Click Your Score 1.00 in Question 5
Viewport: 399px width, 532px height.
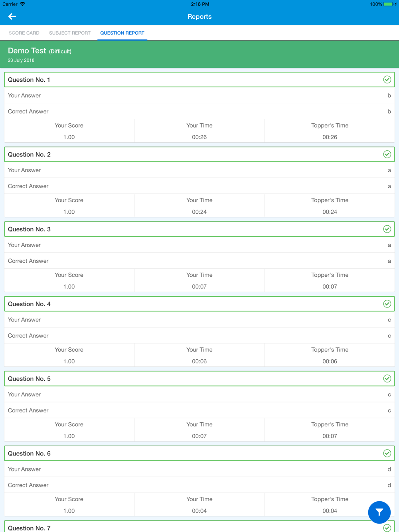point(69,430)
